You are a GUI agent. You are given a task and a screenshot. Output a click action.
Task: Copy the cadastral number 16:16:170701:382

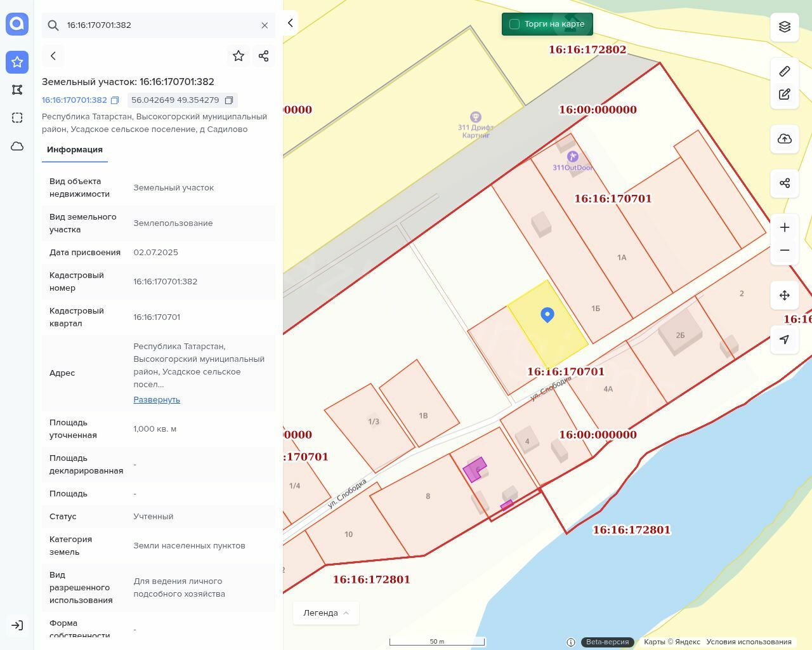pos(115,100)
